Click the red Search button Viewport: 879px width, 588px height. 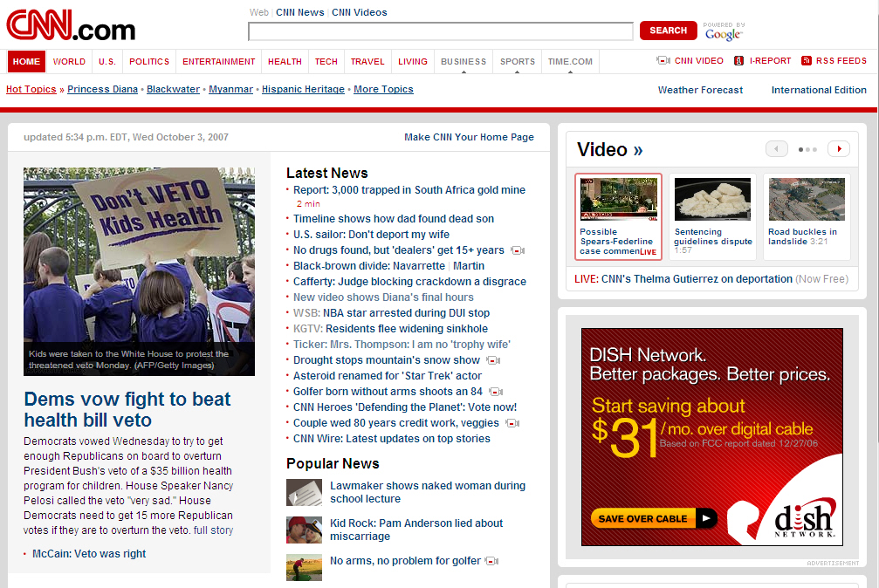[x=669, y=31]
